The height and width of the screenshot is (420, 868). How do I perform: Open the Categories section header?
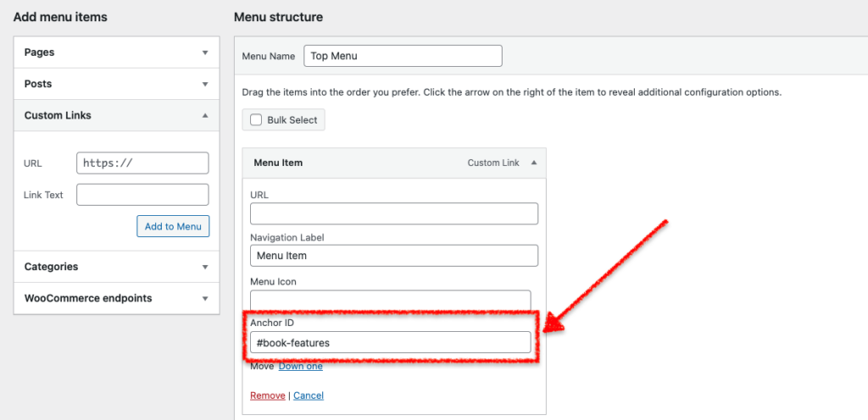[x=51, y=267]
